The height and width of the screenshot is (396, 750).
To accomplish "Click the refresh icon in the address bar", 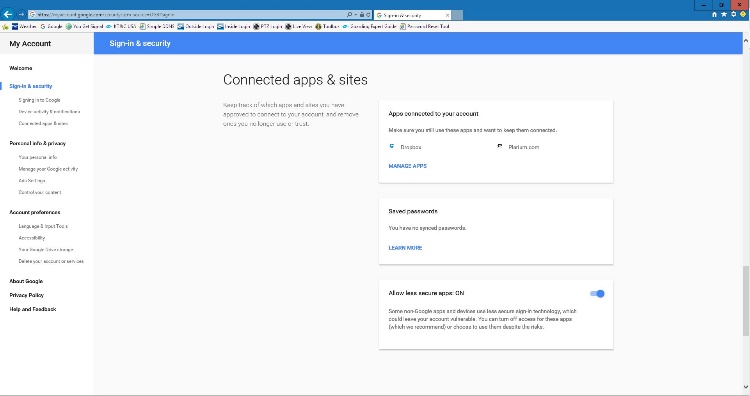I will click(368, 15).
